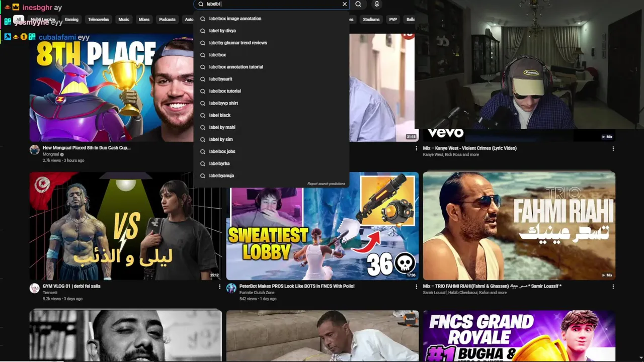Select the 'Gaming' filter chip
This screenshot has width=644, height=362.
coord(71,20)
